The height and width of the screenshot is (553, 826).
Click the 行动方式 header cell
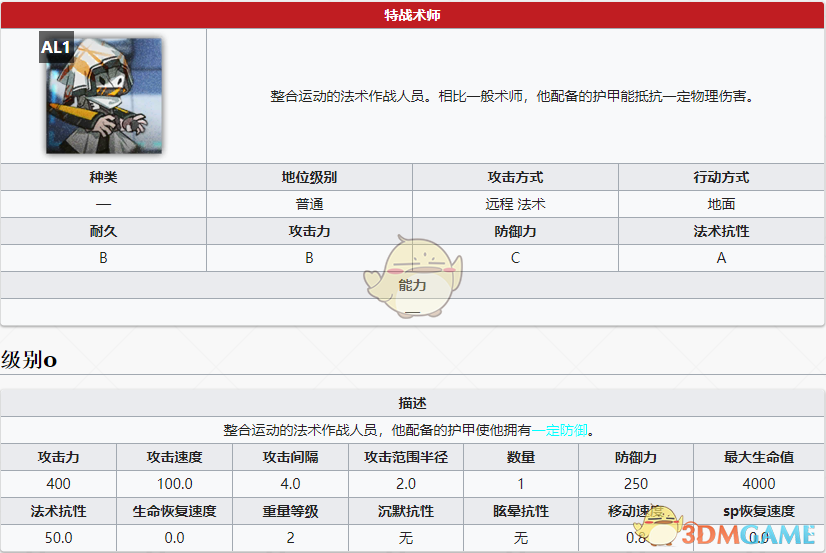(x=721, y=177)
